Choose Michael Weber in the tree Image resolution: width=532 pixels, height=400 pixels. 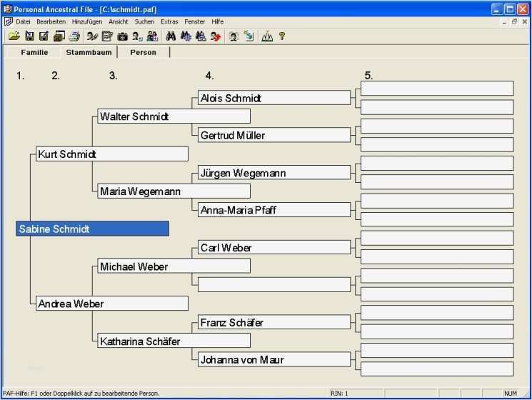(x=174, y=266)
